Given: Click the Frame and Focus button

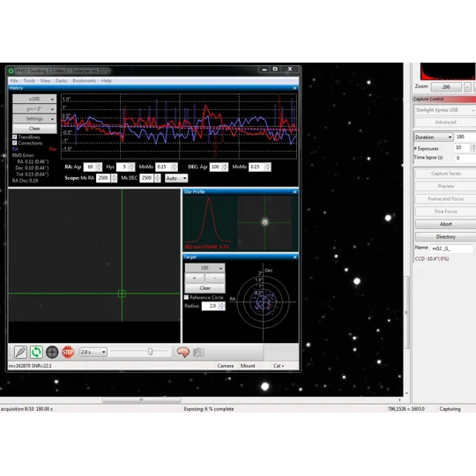Looking at the screenshot, I should (x=446, y=199).
